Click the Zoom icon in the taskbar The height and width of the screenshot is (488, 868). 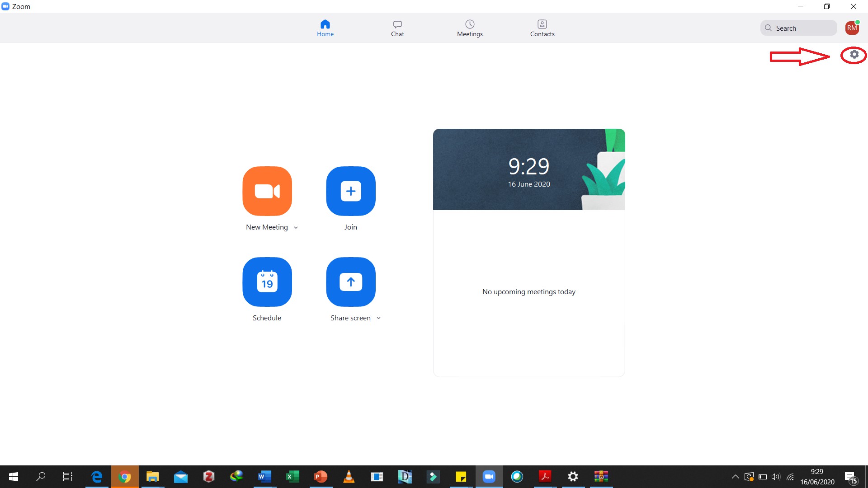pyautogui.click(x=489, y=476)
